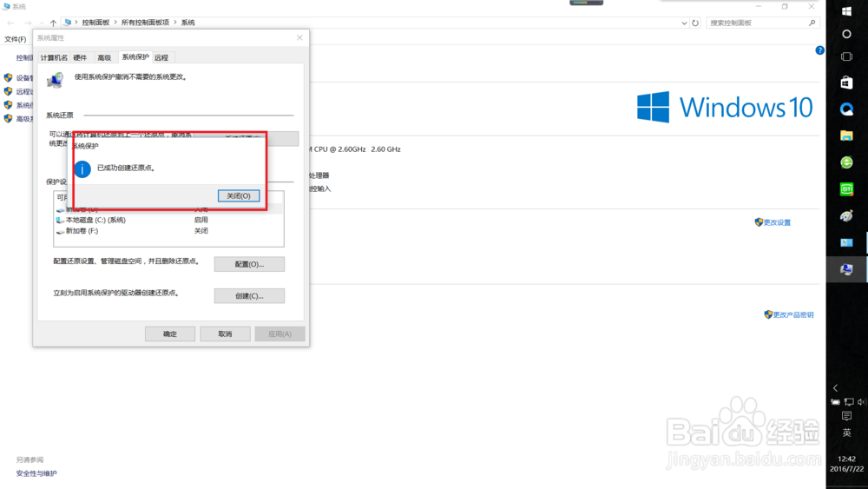Open the blue cloud browser icon on the taskbar

coord(846,109)
